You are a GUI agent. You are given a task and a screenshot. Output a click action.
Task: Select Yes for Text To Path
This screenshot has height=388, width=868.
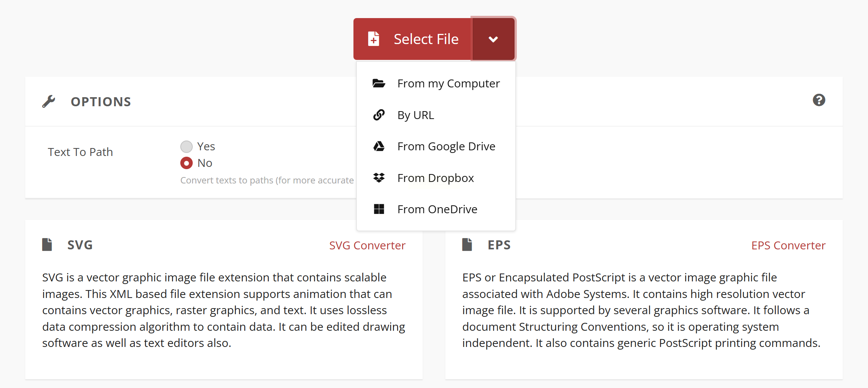pos(186,147)
